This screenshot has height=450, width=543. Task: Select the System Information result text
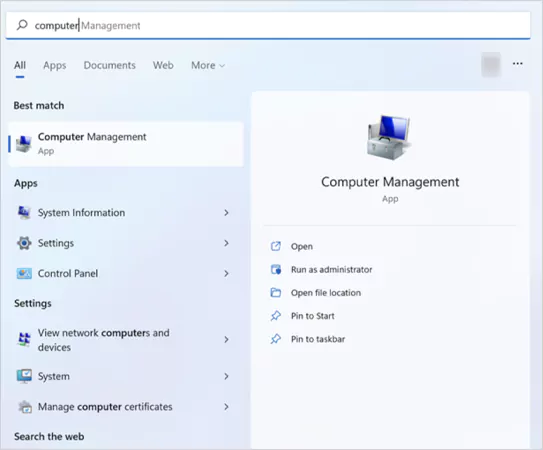81,212
